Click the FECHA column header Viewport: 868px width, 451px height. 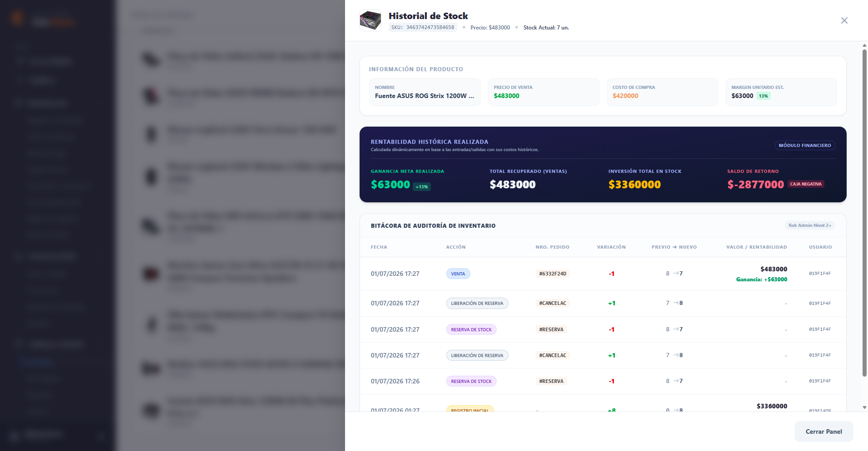tap(379, 247)
